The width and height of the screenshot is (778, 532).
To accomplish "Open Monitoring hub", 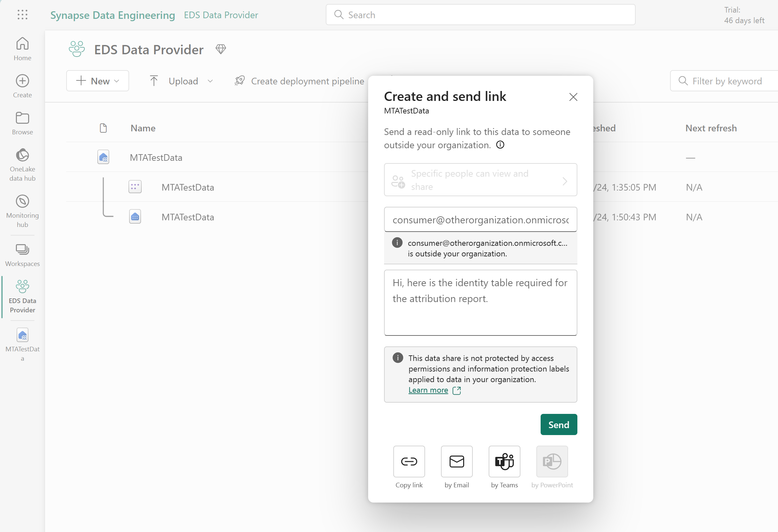I will tap(23, 211).
